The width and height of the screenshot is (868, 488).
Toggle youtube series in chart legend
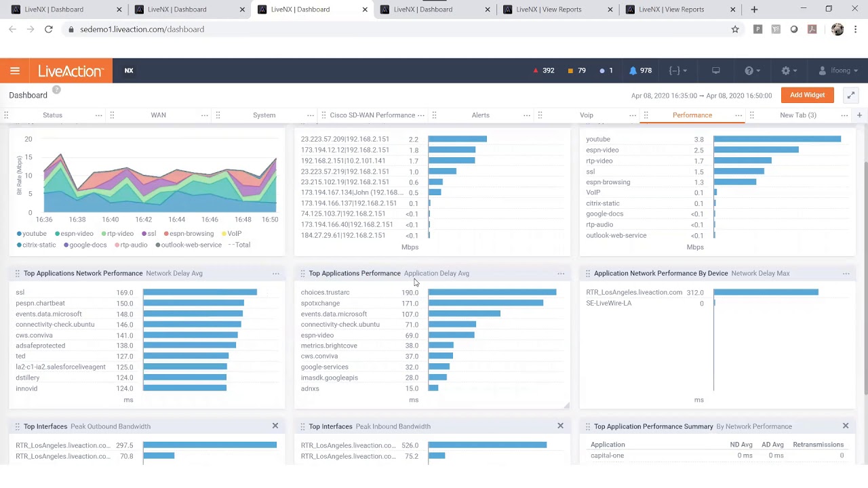pos(32,234)
